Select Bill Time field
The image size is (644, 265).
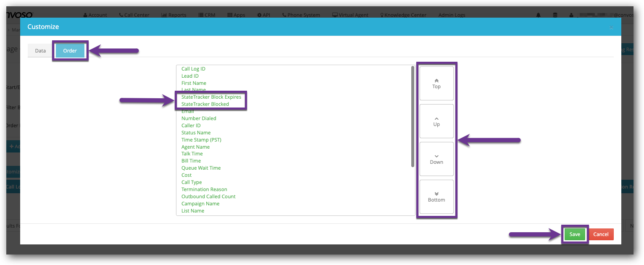pyautogui.click(x=191, y=161)
